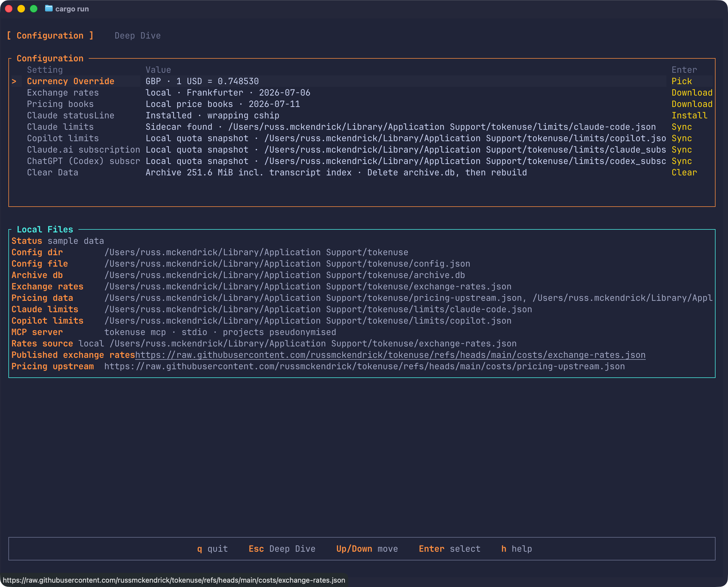Select the Pricing books setting row

click(362, 104)
